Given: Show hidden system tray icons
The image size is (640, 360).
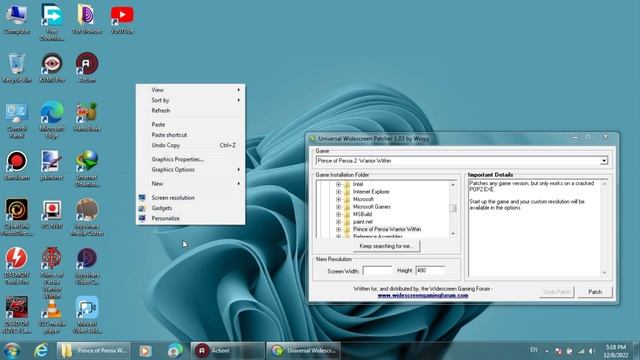Looking at the screenshot, I should [x=547, y=351].
